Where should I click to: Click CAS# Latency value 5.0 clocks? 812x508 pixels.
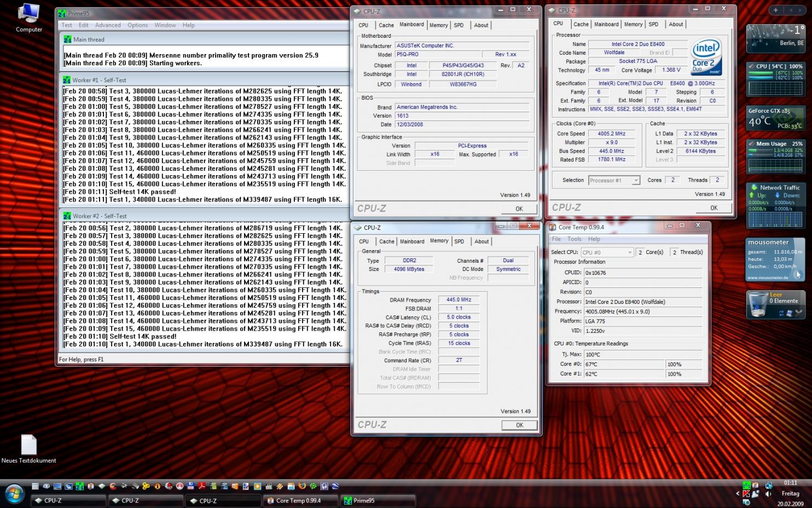(459, 317)
